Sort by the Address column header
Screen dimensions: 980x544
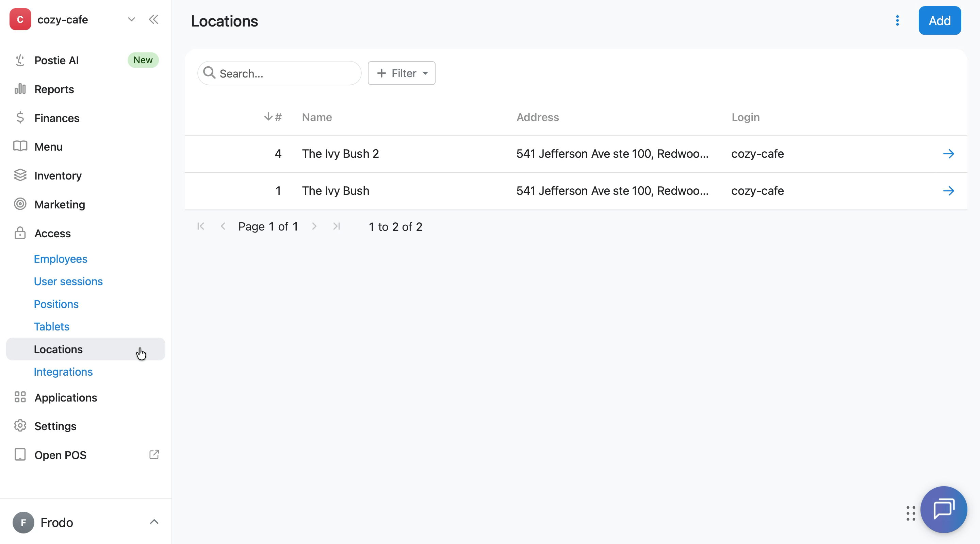click(538, 117)
